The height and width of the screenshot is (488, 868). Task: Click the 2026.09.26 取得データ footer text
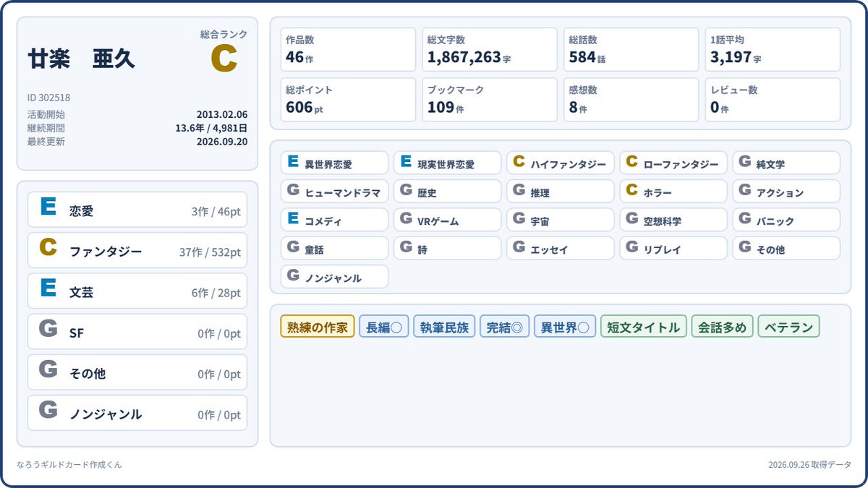coord(810,465)
